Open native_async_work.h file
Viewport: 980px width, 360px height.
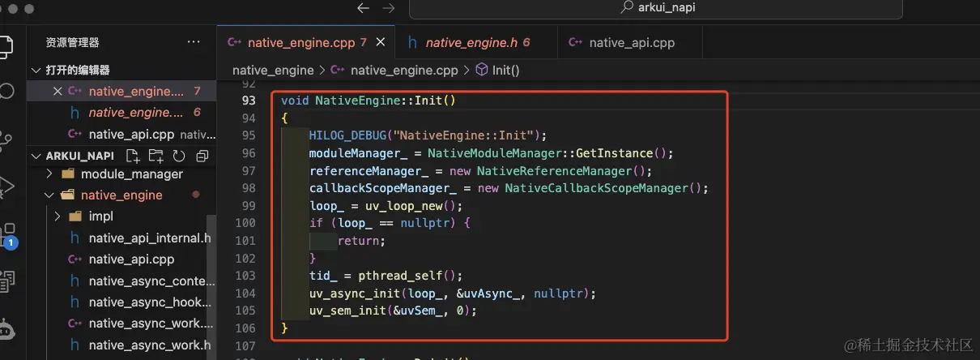point(121,345)
